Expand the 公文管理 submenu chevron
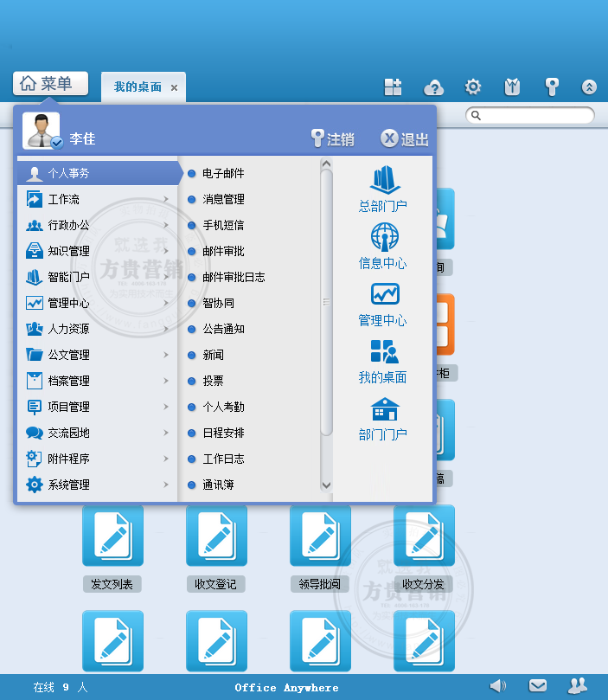The height and width of the screenshot is (700, 608). [x=166, y=355]
